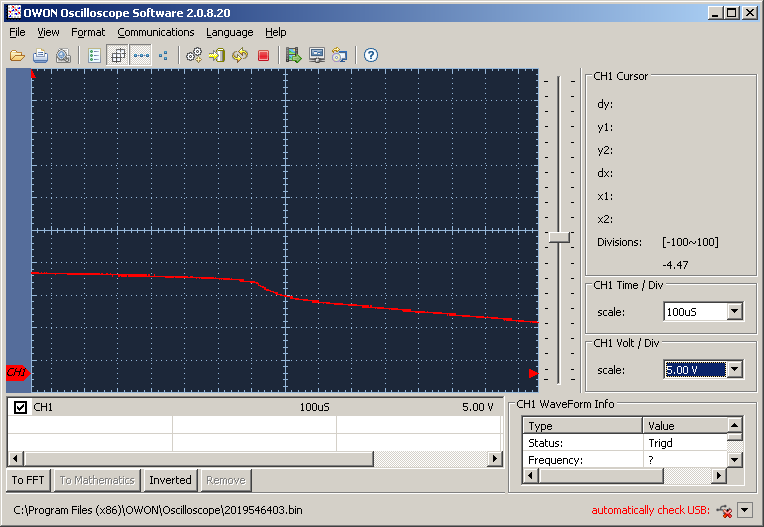Uncheck the CH1 channel checkbox

point(20,407)
